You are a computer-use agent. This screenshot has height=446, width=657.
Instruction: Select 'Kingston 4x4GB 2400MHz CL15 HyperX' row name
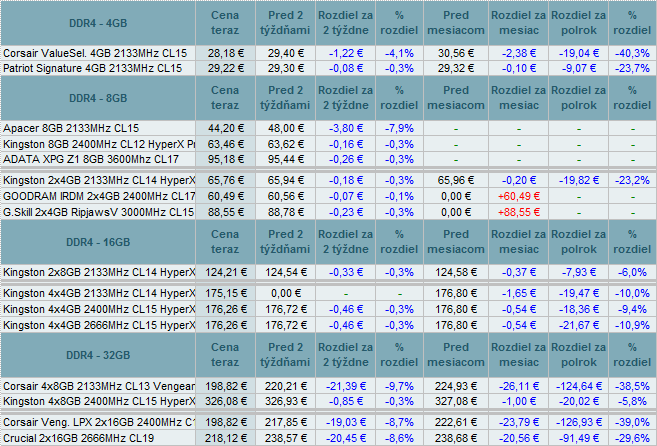99,309
